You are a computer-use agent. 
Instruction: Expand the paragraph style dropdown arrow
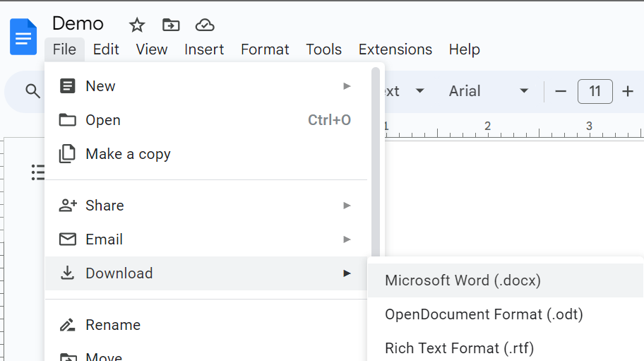[x=420, y=91]
